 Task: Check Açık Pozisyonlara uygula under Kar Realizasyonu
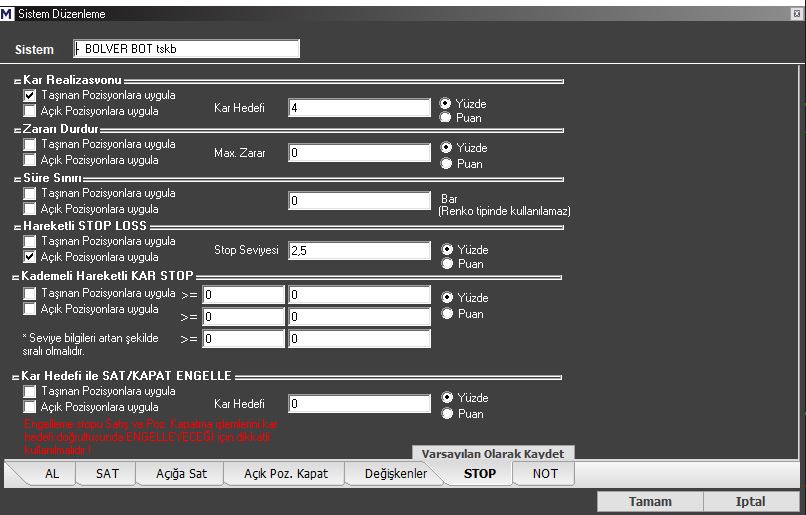point(30,111)
